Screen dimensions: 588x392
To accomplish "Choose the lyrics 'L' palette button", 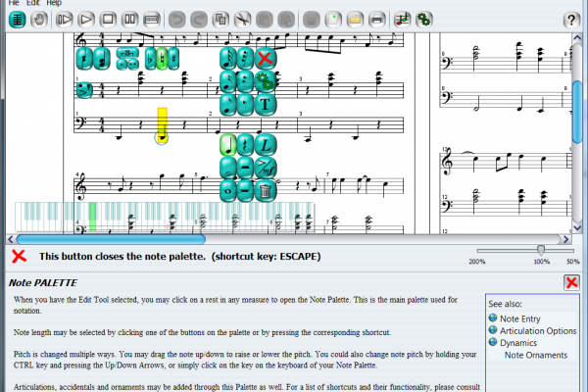I will 265,146.
